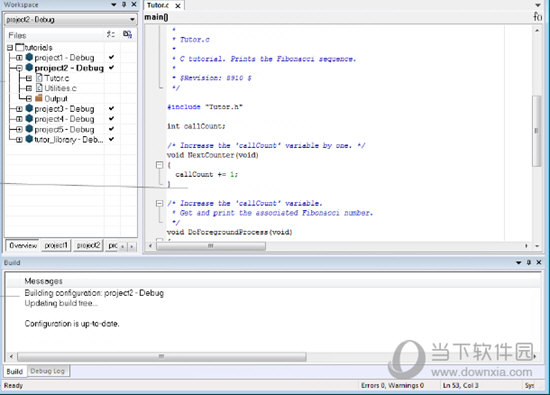Collapse project2 - Debug tree node
Viewport: 550px width, 395px height.
tap(19, 68)
